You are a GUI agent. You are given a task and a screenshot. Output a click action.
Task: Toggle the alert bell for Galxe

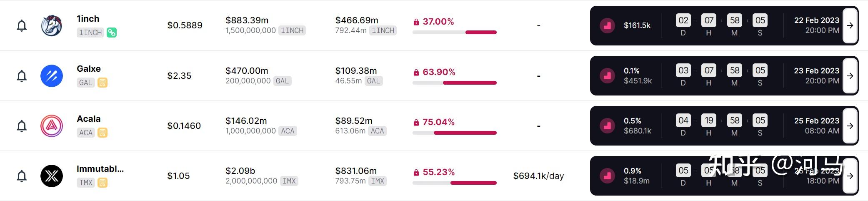22,76
